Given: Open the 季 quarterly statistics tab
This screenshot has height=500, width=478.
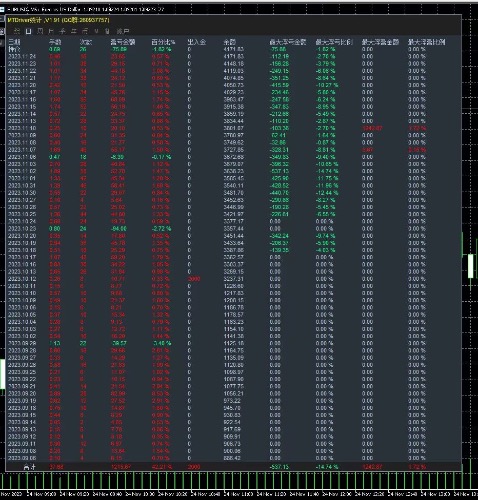Looking at the screenshot, I should coord(62,31).
